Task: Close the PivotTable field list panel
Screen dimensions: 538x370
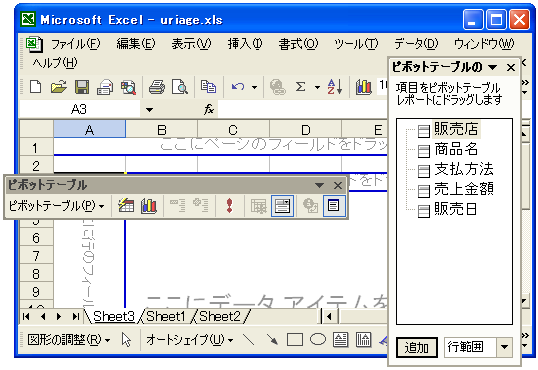Action: click(x=511, y=67)
